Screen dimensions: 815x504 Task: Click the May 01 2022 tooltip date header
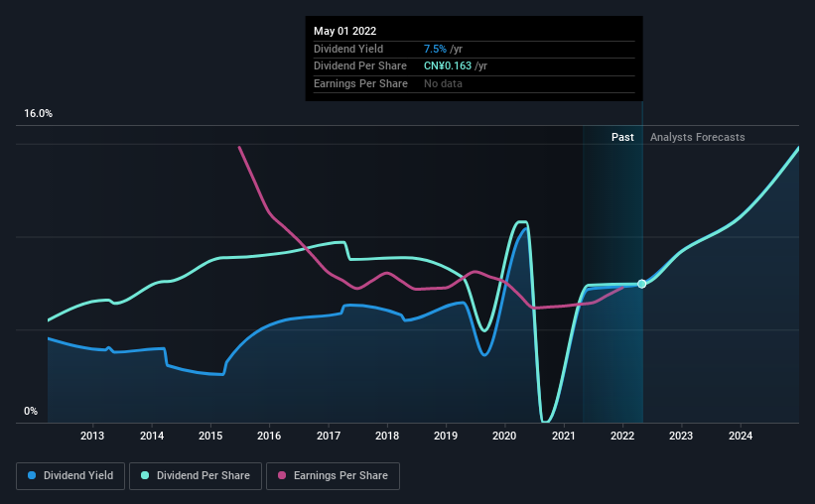(345, 31)
